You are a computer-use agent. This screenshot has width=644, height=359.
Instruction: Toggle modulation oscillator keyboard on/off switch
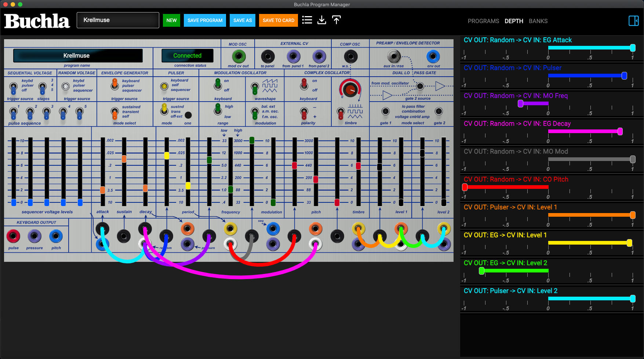(x=218, y=85)
